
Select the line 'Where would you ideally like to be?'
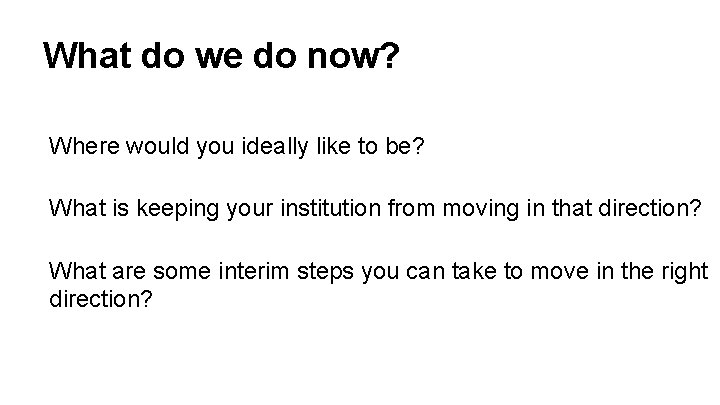click(x=236, y=147)
